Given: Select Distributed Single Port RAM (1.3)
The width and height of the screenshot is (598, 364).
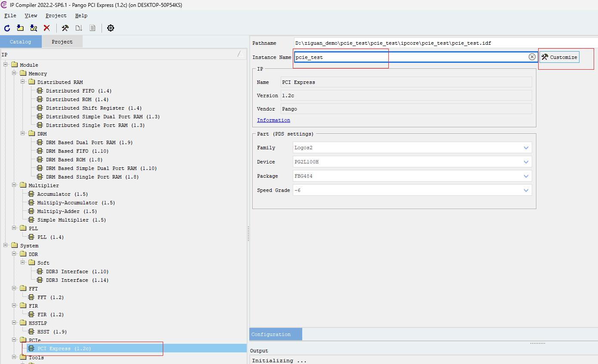Looking at the screenshot, I should 95,125.
